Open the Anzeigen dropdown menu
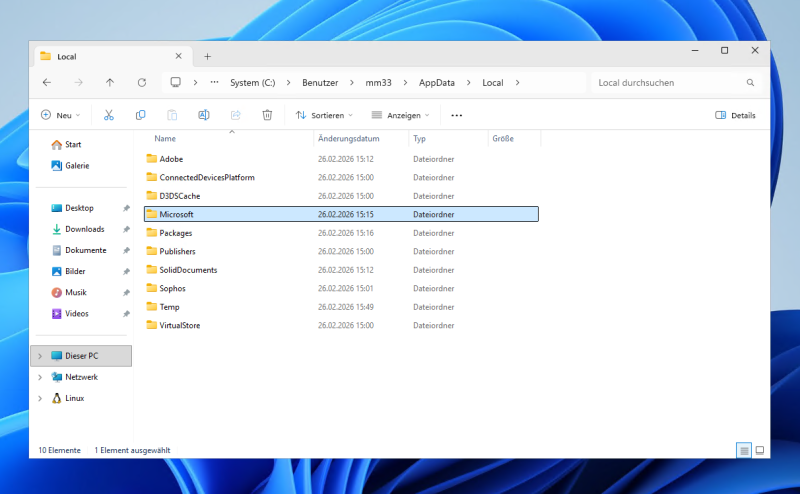Viewport: 800px width, 494px height. click(x=400, y=115)
